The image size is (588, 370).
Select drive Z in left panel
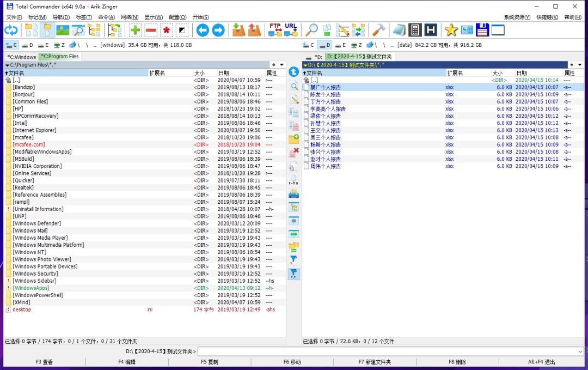tap(59, 45)
